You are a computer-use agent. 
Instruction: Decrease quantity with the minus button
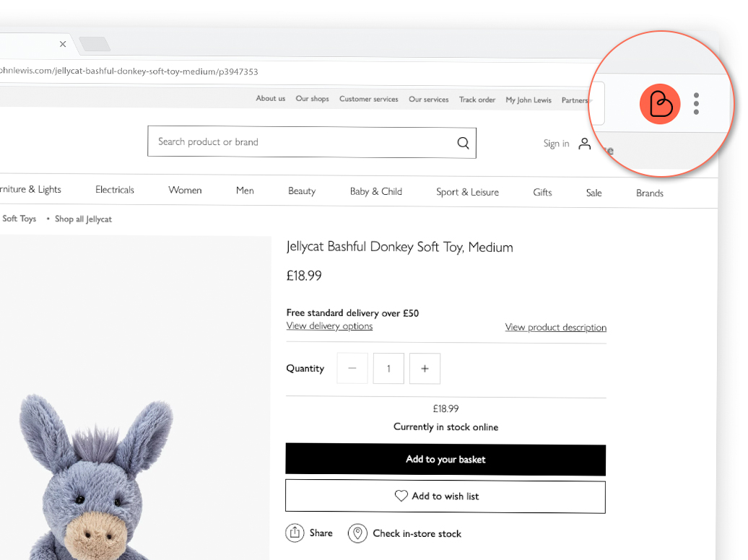(x=352, y=368)
